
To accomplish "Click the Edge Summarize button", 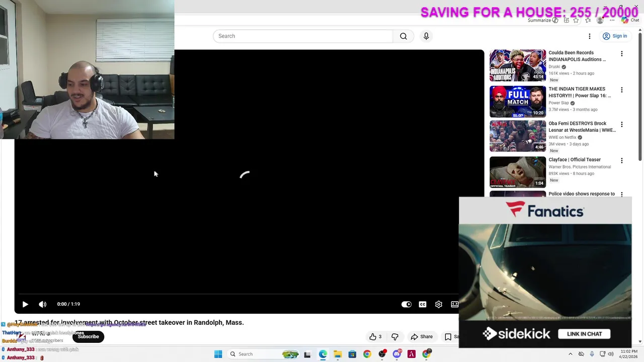I will [543, 21].
